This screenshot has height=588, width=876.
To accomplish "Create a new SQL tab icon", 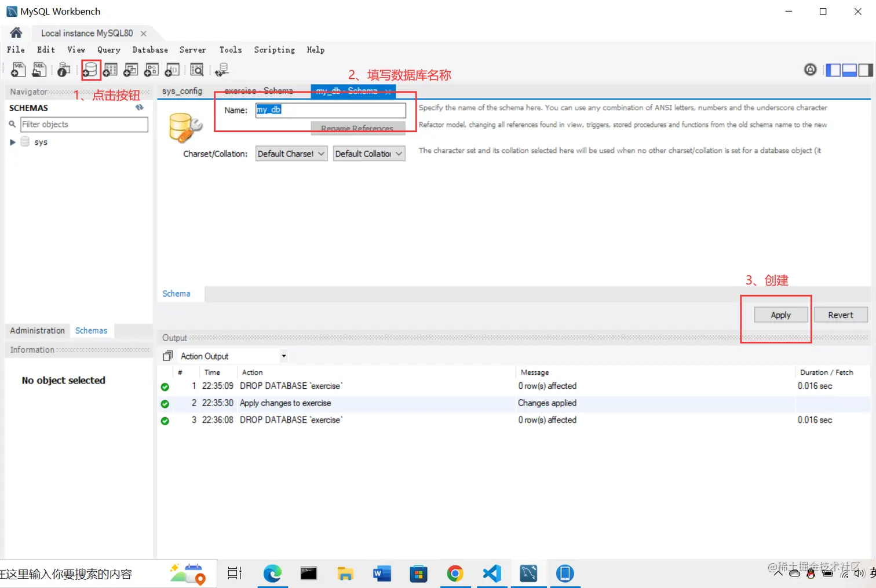I will 18,70.
